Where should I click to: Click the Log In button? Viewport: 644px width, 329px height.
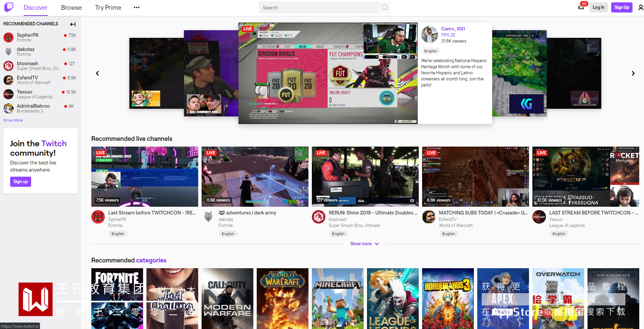(598, 7)
